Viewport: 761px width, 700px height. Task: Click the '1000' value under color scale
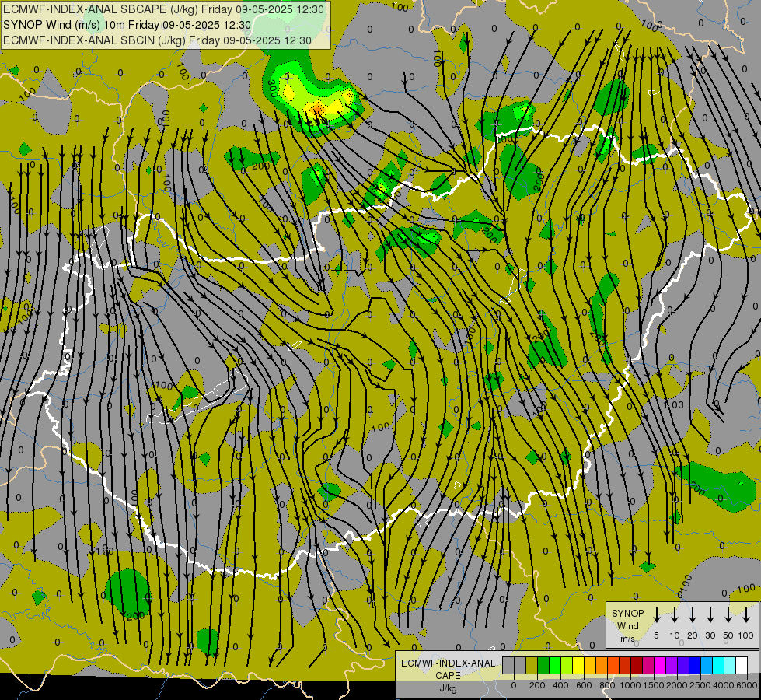(x=630, y=685)
